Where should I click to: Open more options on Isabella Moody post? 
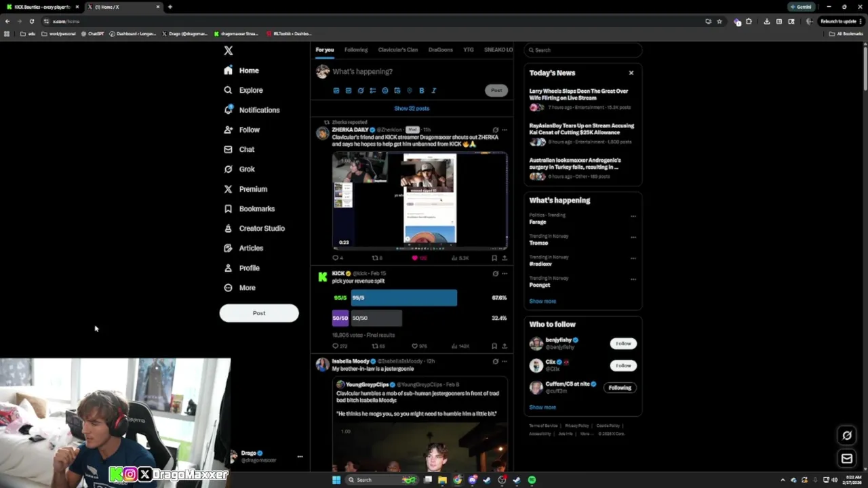(x=505, y=361)
